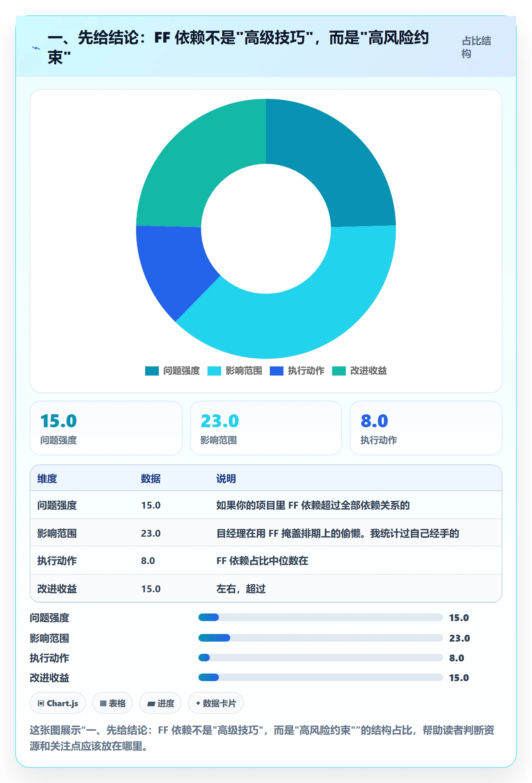
Task: Click the 23.0 value in the table
Action: [x=151, y=533]
